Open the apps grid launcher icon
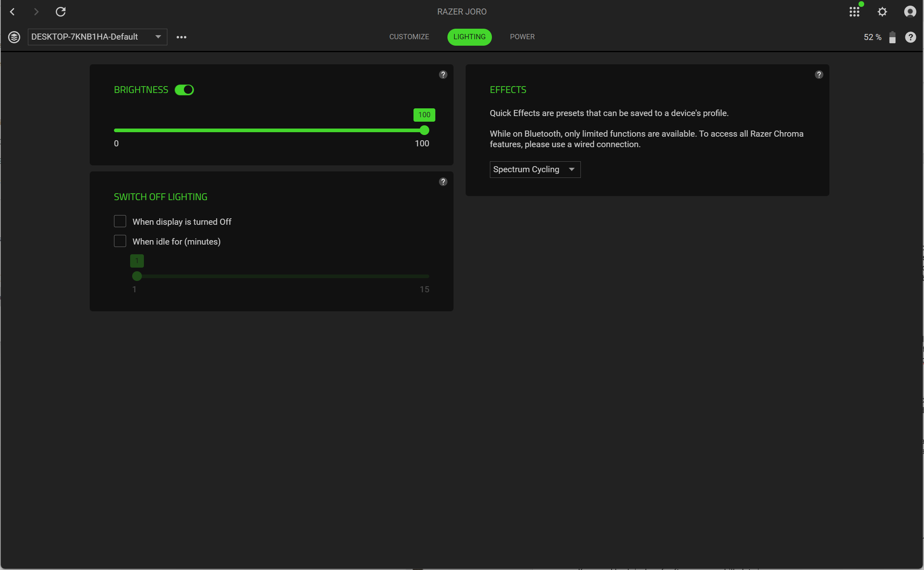 coord(854,12)
